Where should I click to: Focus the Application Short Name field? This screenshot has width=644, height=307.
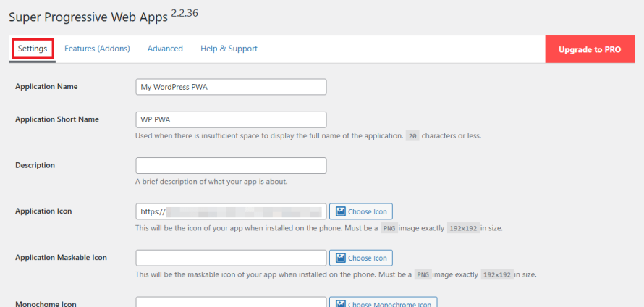click(x=232, y=119)
